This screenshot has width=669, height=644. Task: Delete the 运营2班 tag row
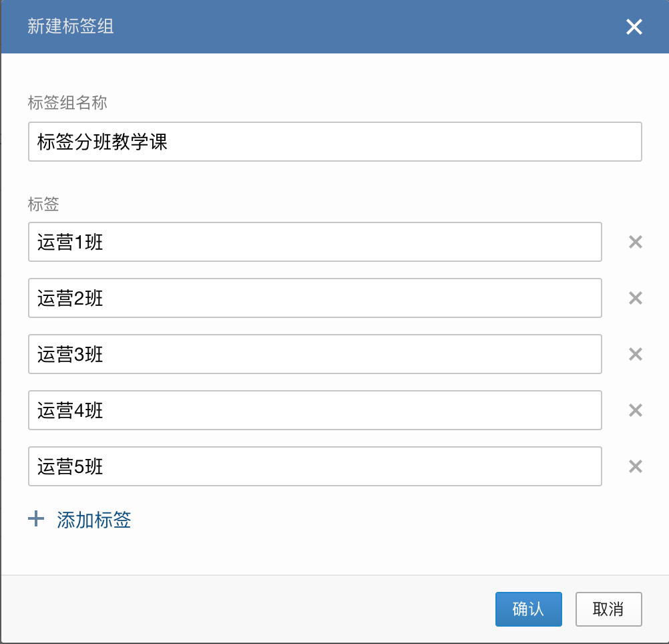(636, 298)
